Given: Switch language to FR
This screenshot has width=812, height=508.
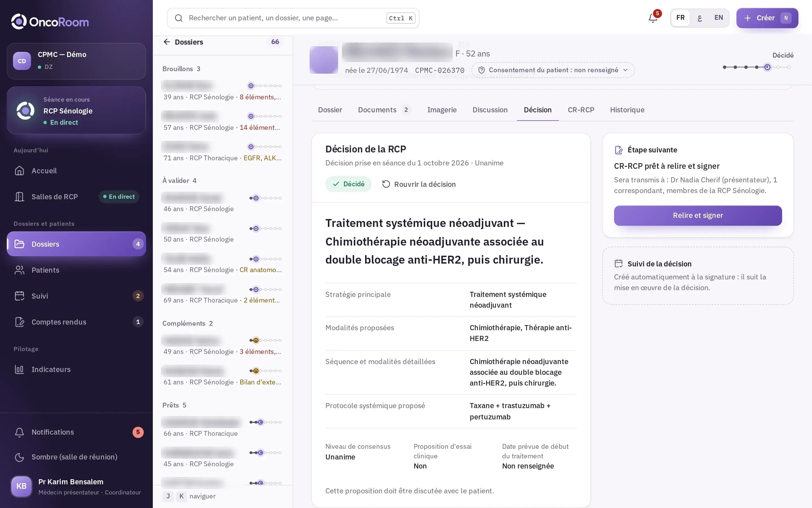Looking at the screenshot, I should pos(680,18).
